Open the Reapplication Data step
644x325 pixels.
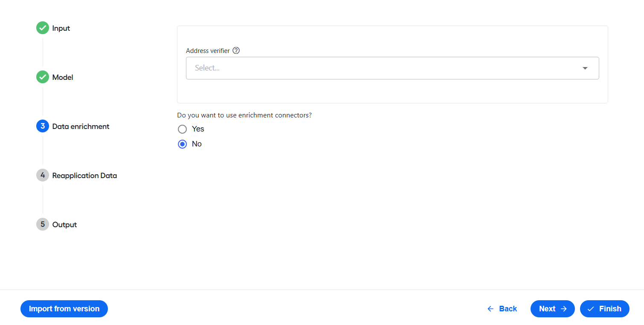point(84,176)
